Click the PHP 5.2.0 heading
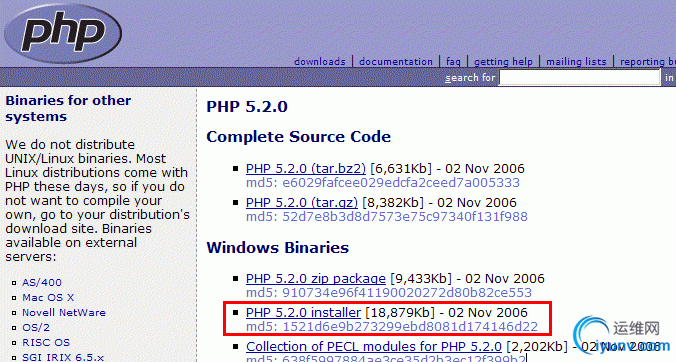676x362 pixels. coord(247,107)
